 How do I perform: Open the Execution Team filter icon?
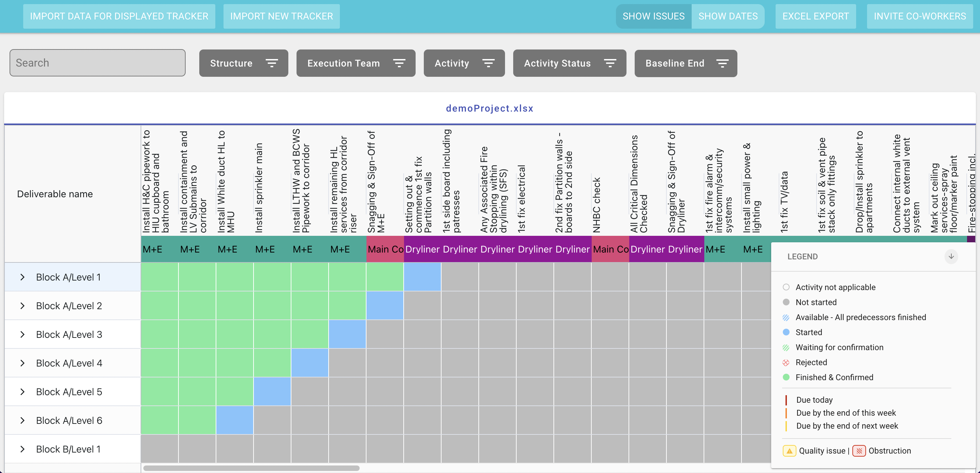(x=399, y=63)
